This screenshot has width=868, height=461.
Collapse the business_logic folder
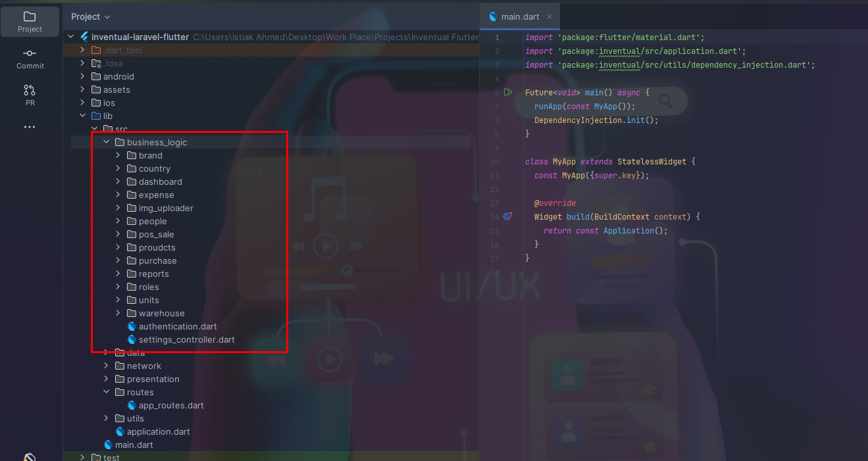(x=106, y=142)
